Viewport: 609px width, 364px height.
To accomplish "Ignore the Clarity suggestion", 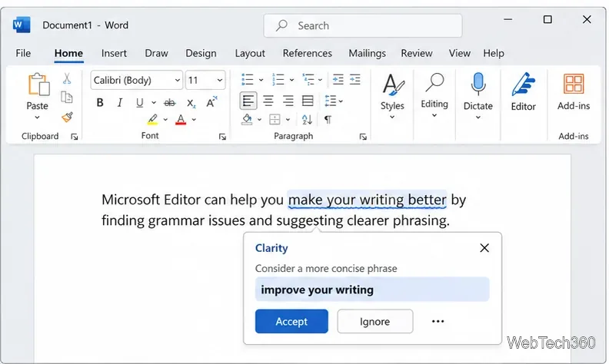I will point(374,321).
